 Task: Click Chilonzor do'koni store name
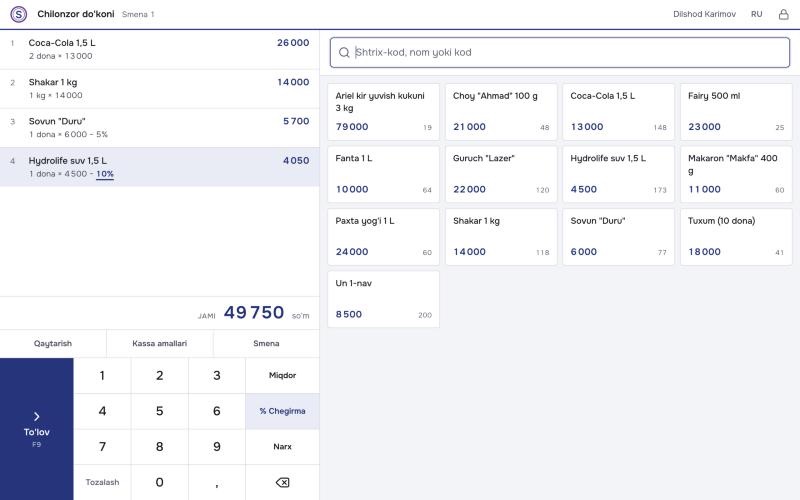point(76,14)
